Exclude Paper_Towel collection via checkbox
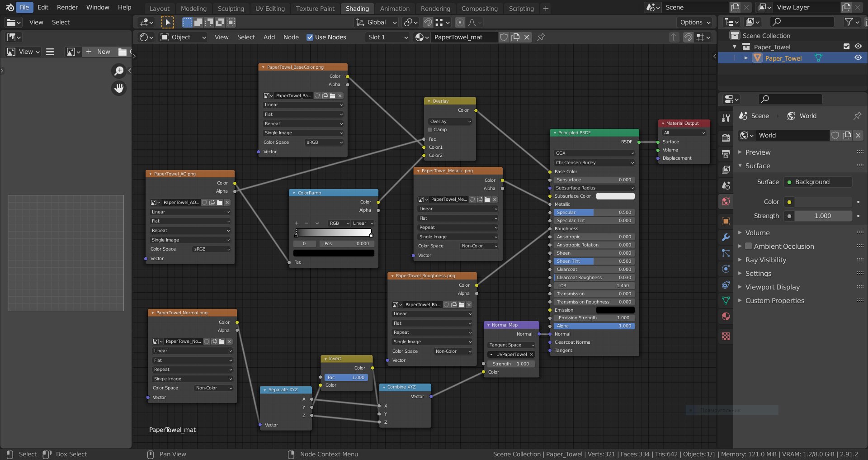This screenshot has height=460, width=868. pos(846,47)
